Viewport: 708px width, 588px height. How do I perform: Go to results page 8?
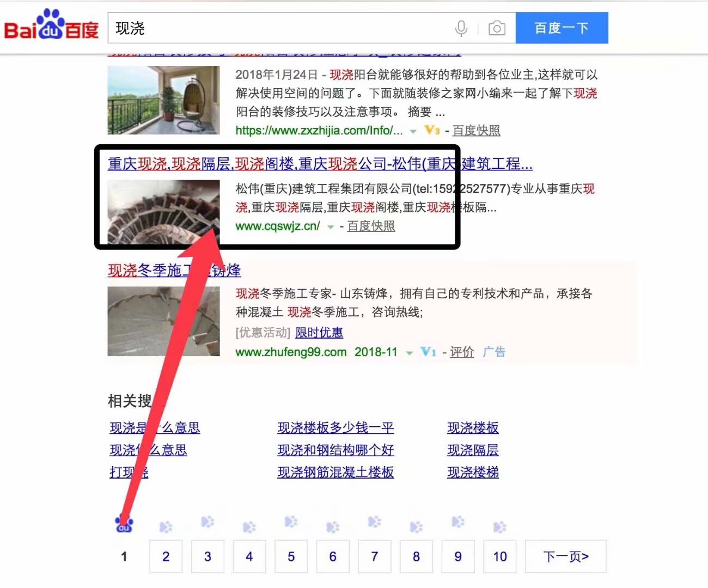coord(416,556)
